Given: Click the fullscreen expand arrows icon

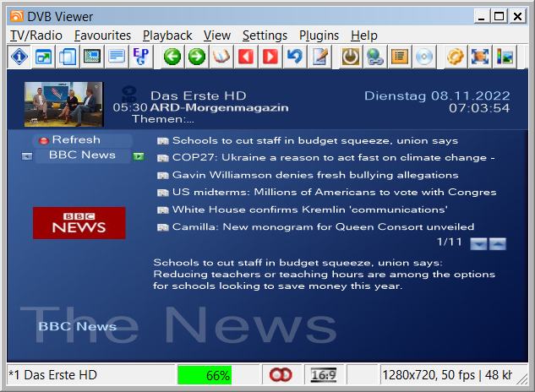Looking at the screenshot, I should click(480, 57).
